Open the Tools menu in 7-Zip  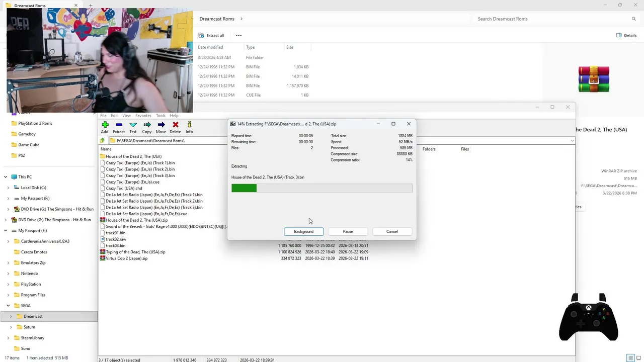point(160,116)
